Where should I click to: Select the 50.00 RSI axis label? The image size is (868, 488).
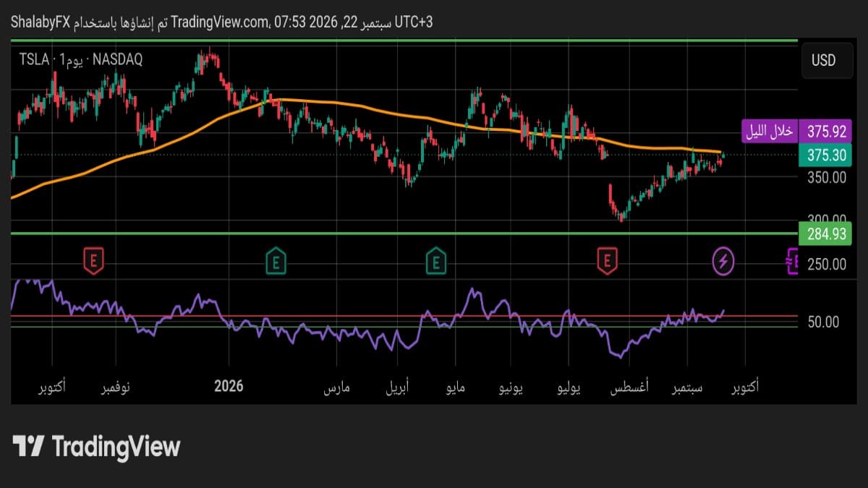823,322
